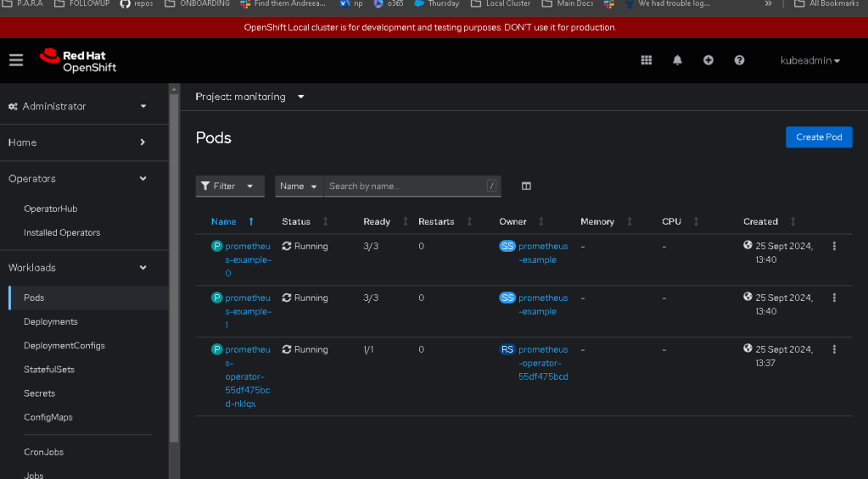Viewport: 868px width, 479px height.
Task: Open the hamburger navigation menu
Action: click(x=16, y=60)
